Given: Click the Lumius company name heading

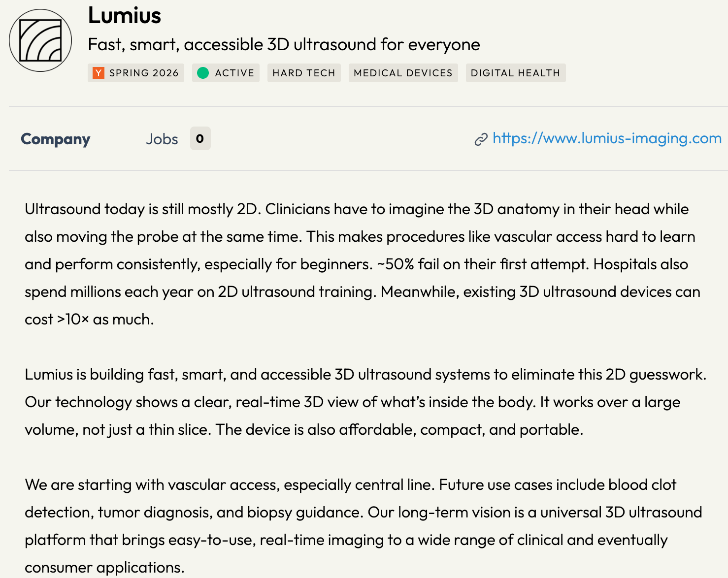Looking at the screenshot, I should [125, 16].
